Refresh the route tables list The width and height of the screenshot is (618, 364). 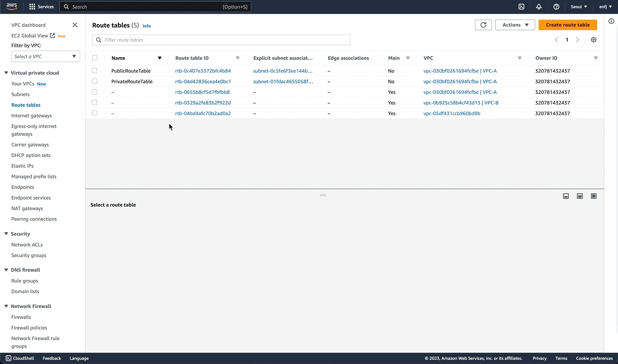[x=483, y=25]
